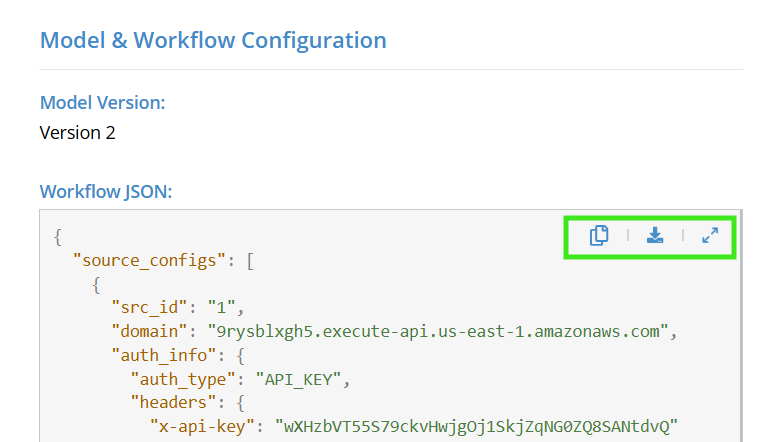Screen dimensions: 770x442
Task: Click the opening square bracket after source_configs
Action: [251, 260]
